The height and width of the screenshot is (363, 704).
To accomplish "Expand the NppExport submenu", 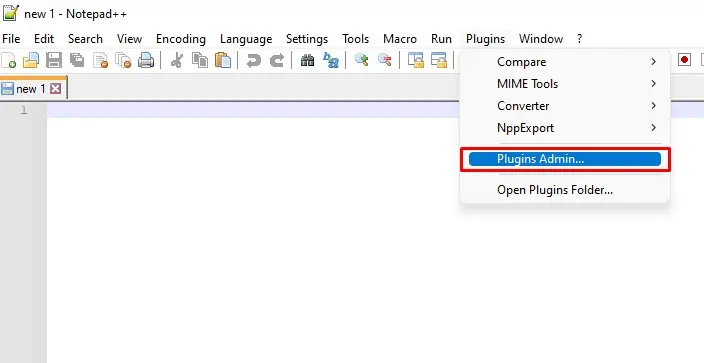I will 565,128.
